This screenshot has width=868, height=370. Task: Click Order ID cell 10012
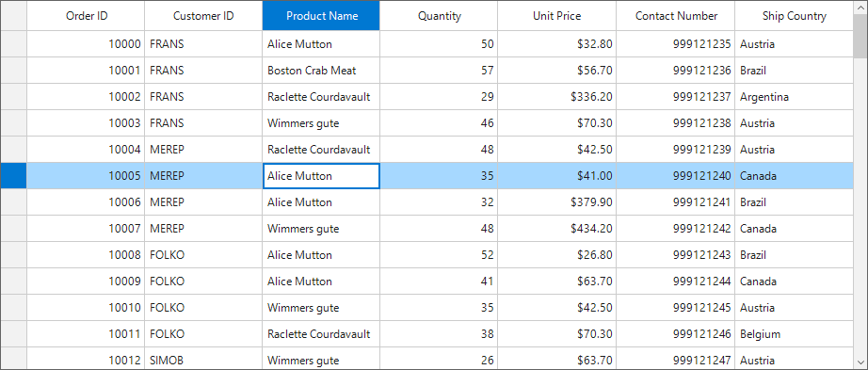tap(86, 359)
